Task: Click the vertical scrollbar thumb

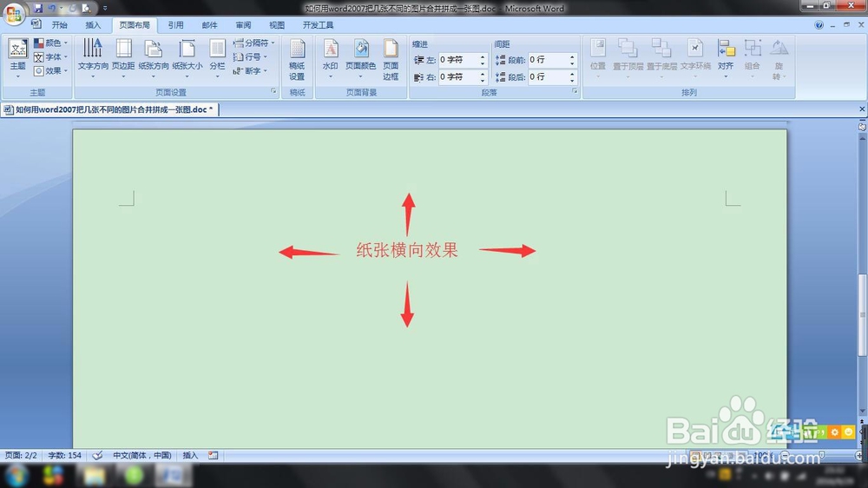Action: [862, 314]
